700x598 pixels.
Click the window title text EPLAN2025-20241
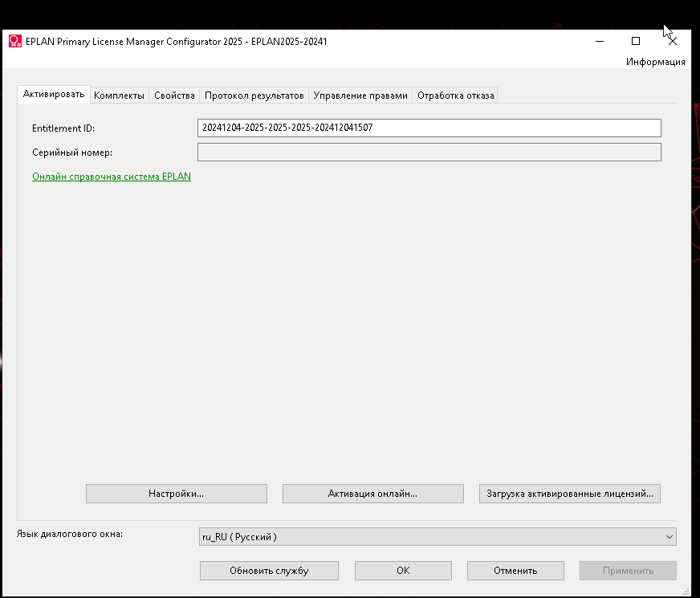coord(289,42)
